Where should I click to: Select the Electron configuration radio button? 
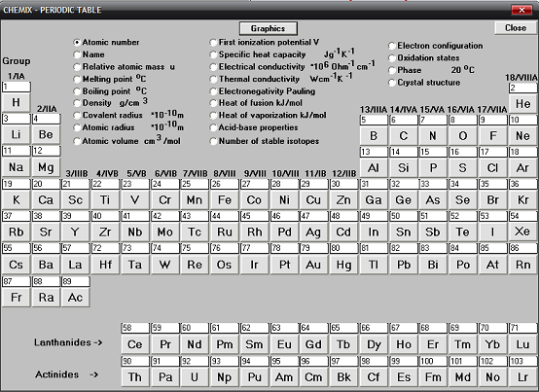click(x=392, y=46)
